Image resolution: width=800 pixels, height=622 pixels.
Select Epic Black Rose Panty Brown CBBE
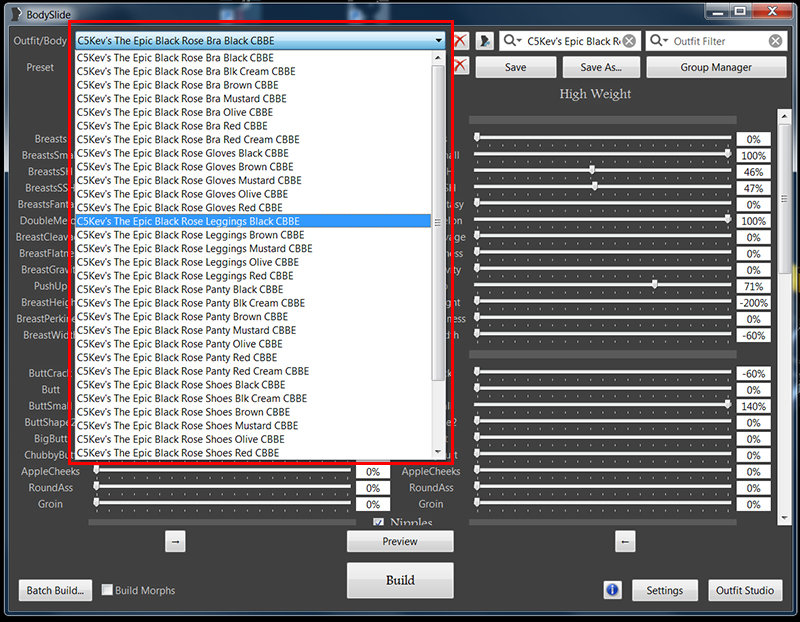coord(253,316)
